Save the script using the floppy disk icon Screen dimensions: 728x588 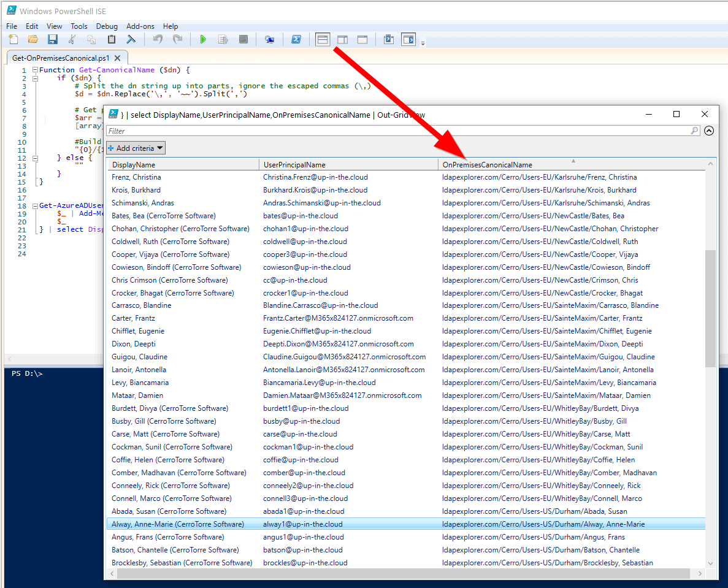[53, 39]
